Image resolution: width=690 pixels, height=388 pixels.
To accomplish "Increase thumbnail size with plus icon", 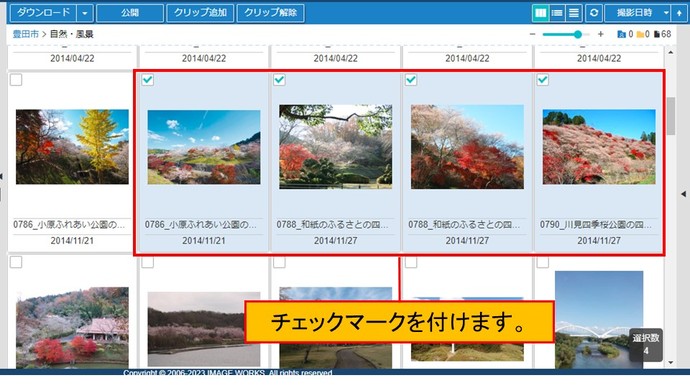I will [600, 34].
